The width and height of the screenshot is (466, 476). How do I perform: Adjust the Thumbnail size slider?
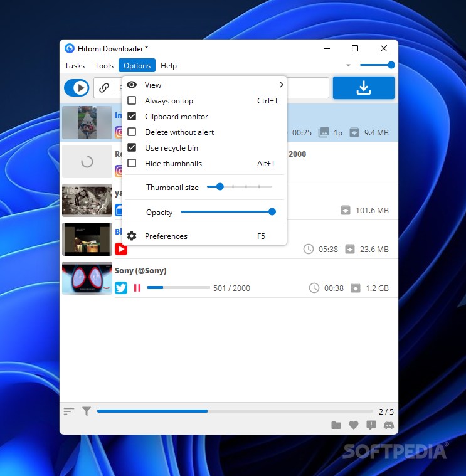click(239, 187)
